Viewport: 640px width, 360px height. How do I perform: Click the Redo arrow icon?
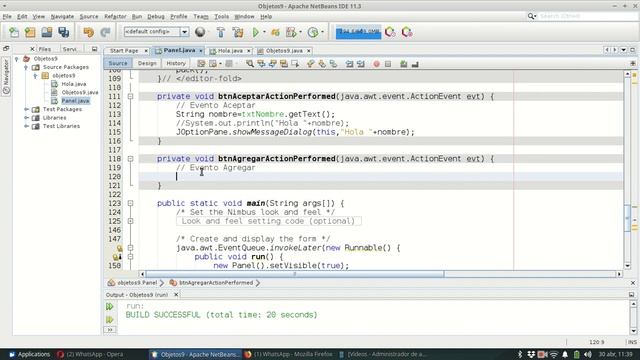click(105, 32)
